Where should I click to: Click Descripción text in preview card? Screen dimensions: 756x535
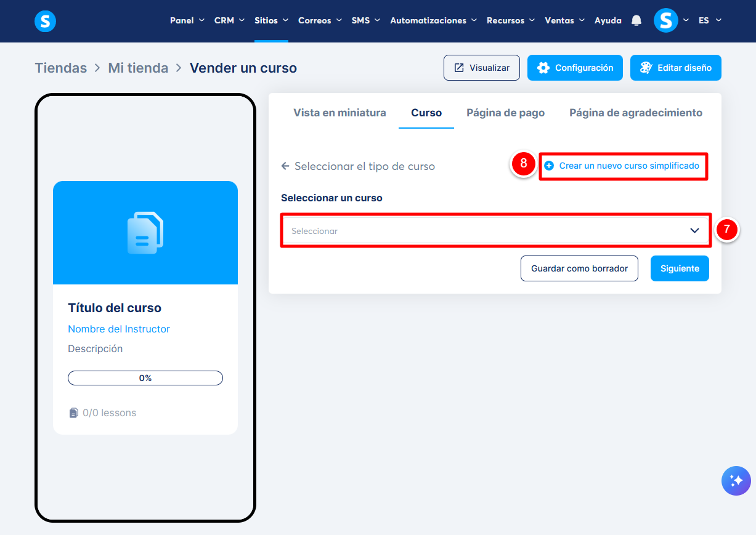(x=96, y=348)
